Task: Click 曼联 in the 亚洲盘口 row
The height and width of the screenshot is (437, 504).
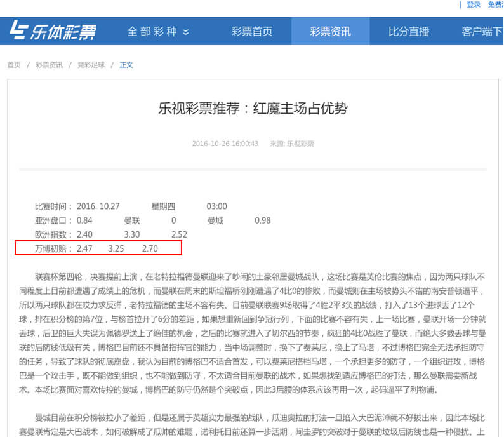Action: click(132, 220)
